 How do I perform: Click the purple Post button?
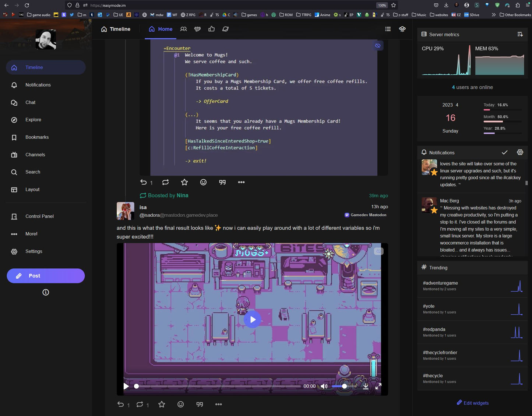(x=46, y=276)
